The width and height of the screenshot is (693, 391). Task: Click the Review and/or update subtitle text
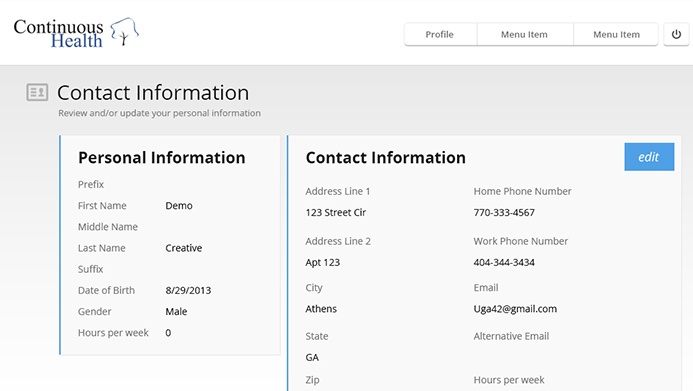click(160, 113)
